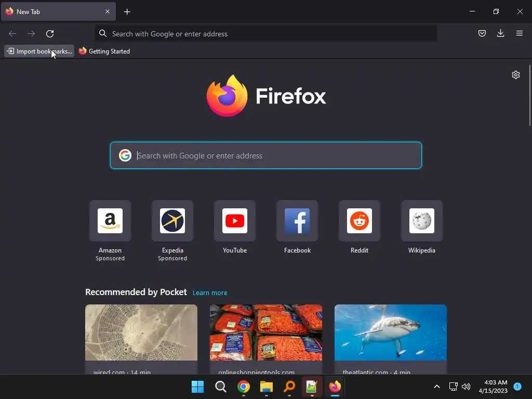
Task: Open the Windows Start menu
Action: click(x=197, y=387)
